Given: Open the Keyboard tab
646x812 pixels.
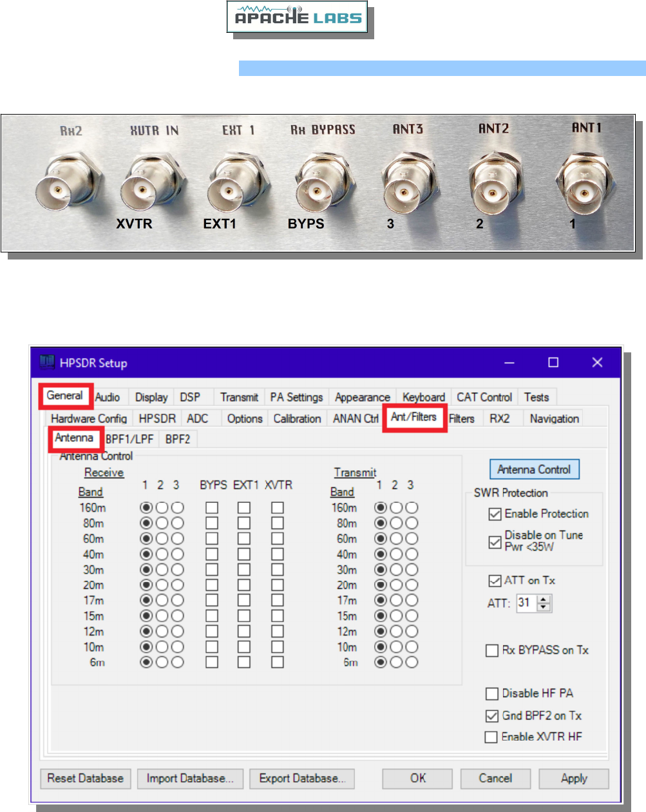Looking at the screenshot, I should coord(424,397).
